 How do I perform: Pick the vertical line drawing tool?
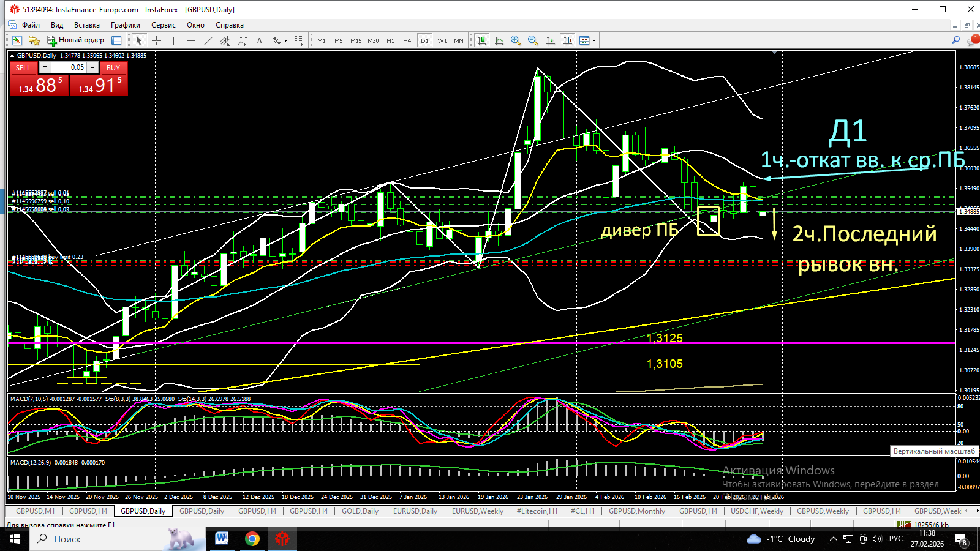173,40
